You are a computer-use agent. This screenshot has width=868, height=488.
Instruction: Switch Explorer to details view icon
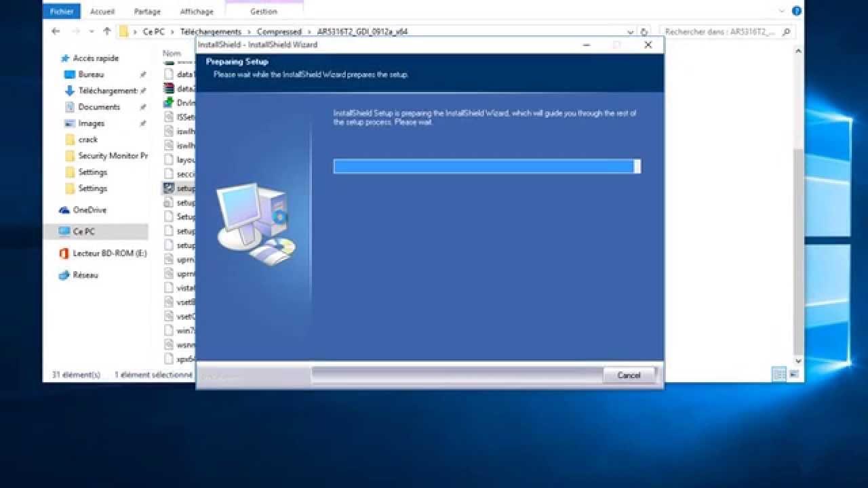pos(779,374)
